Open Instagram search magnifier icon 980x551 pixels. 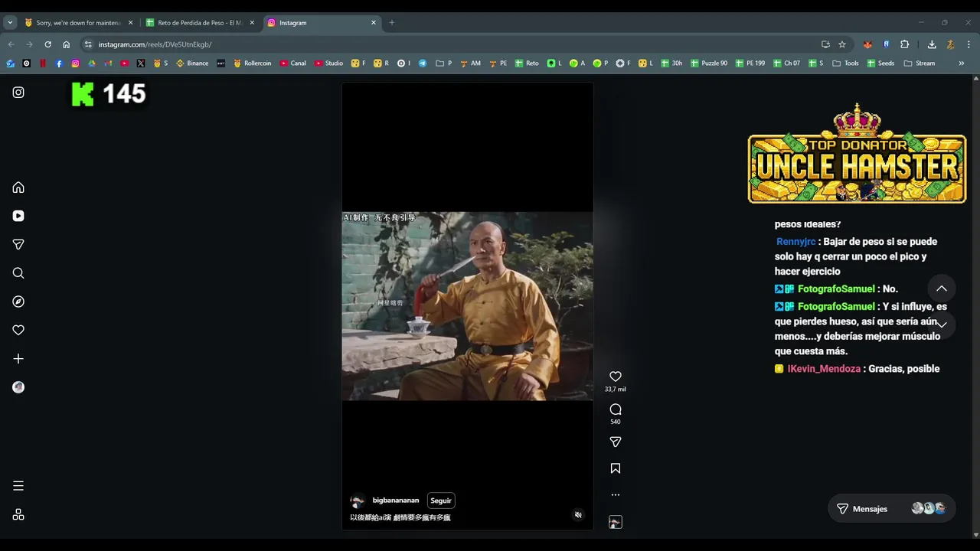pos(18,273)
